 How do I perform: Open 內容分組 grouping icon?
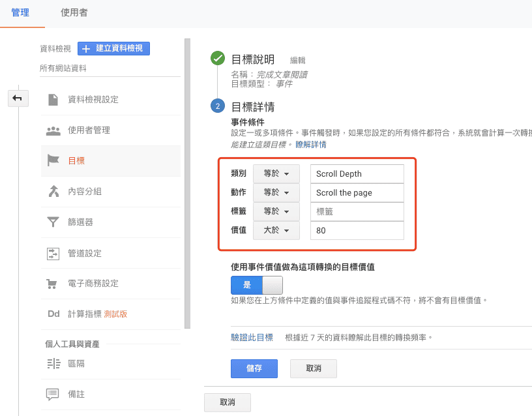tap(53, 191)
